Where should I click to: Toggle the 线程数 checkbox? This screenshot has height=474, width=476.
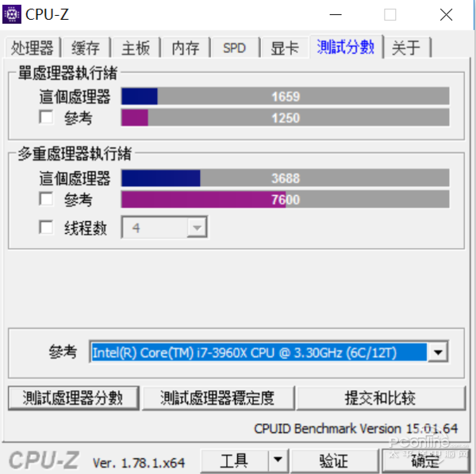click(46, 227)
